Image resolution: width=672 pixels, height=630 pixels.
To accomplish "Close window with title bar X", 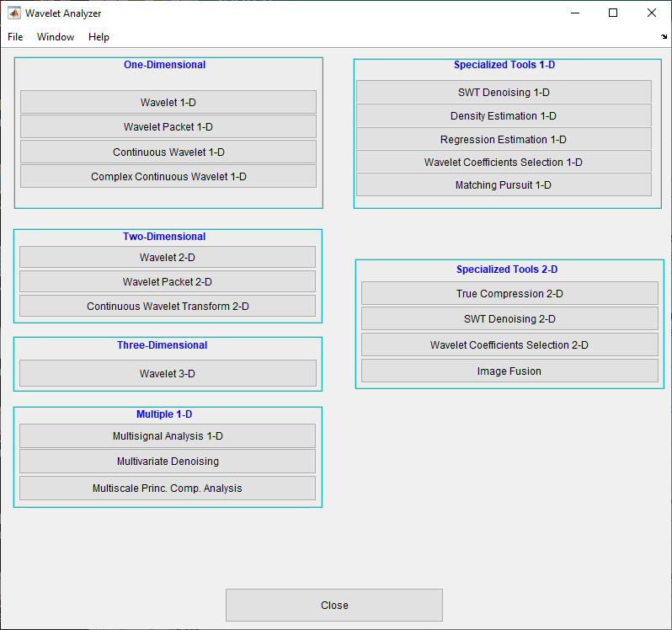I will coord(652,13).
